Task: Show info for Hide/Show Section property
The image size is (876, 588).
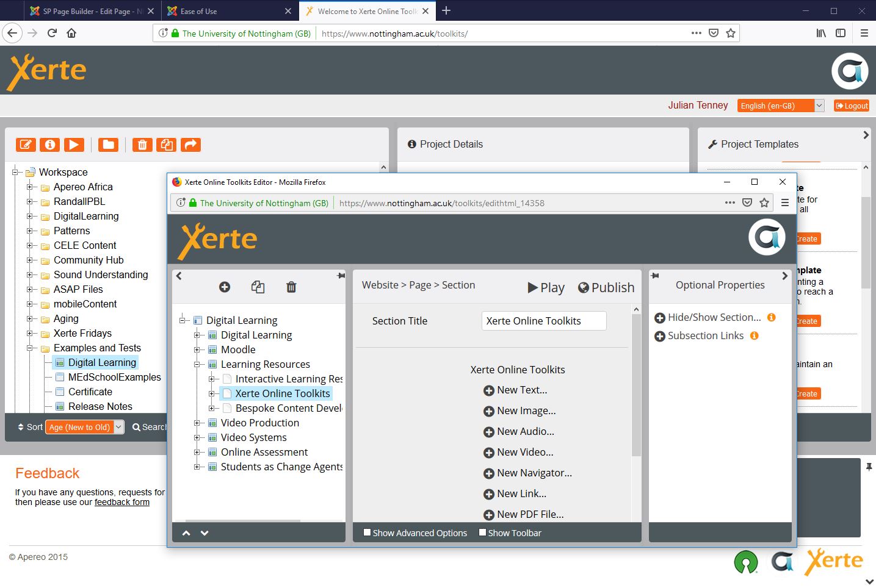Action: 772,317
